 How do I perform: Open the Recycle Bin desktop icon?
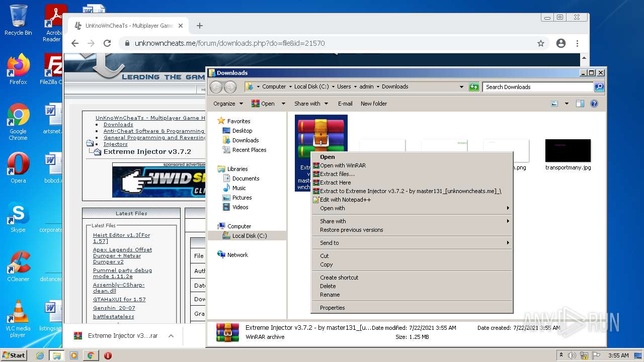[18, 20]
